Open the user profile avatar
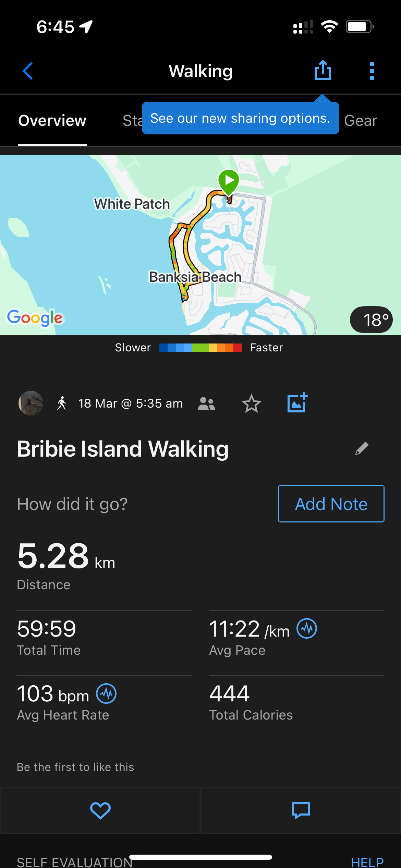This screenshot has width=401, height=868. click(31, 403)
